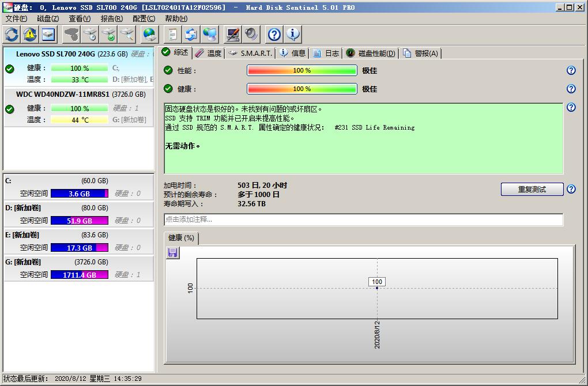
Task: Click the 32.56 TB lifetime writes value
Action: [x=251, y=204]
